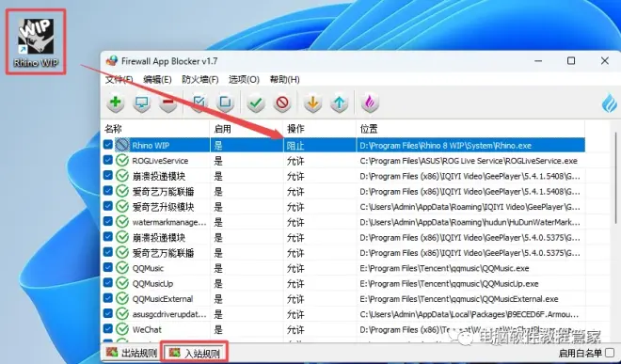Select the Rhino WIP row name

point(151,146)
